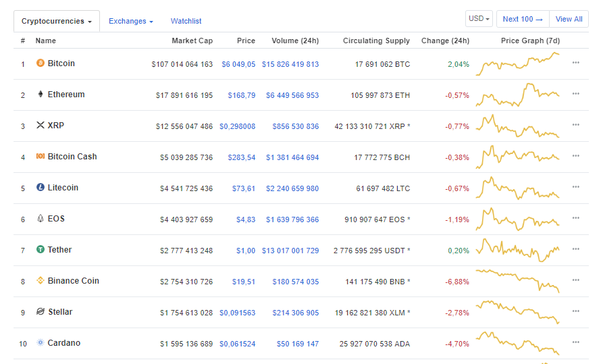
Task: Click Binance Coin change -6,88%
Action: (457, 282)
